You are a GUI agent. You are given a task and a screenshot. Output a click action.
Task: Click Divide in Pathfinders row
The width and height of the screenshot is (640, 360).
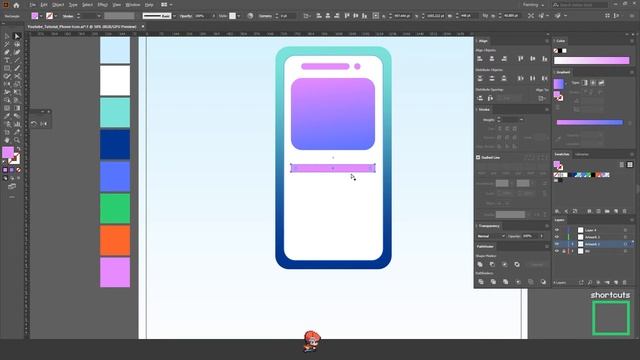(481, 282)
